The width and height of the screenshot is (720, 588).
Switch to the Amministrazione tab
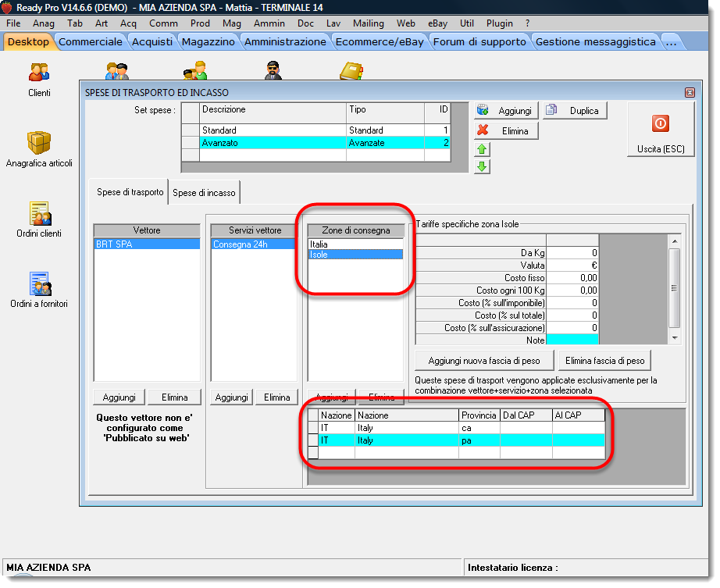point(285,41)
